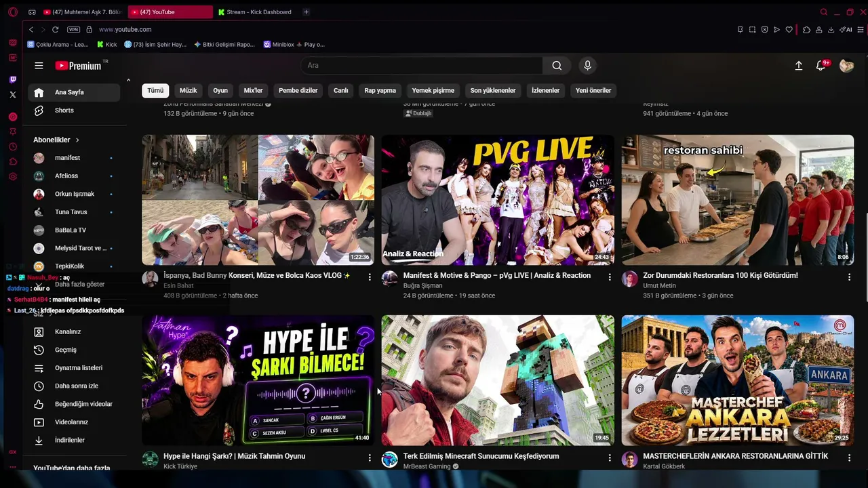
Task: Open the account avatar menu
Action: (846, 66)
